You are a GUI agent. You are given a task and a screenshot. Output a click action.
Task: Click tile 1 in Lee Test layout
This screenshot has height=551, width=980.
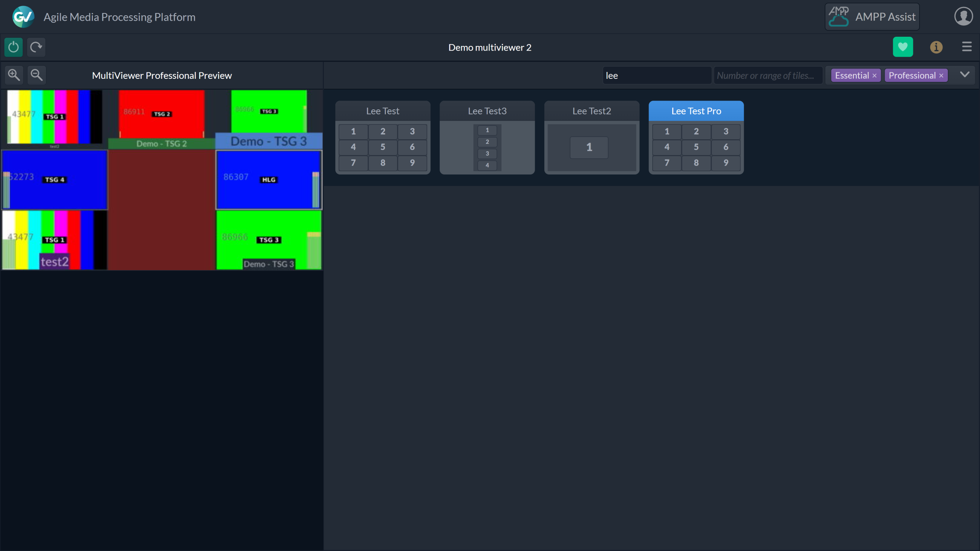click(353, 132)
